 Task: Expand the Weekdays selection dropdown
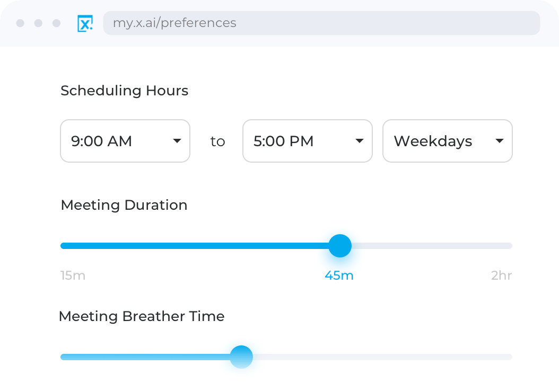click(447, 141)
